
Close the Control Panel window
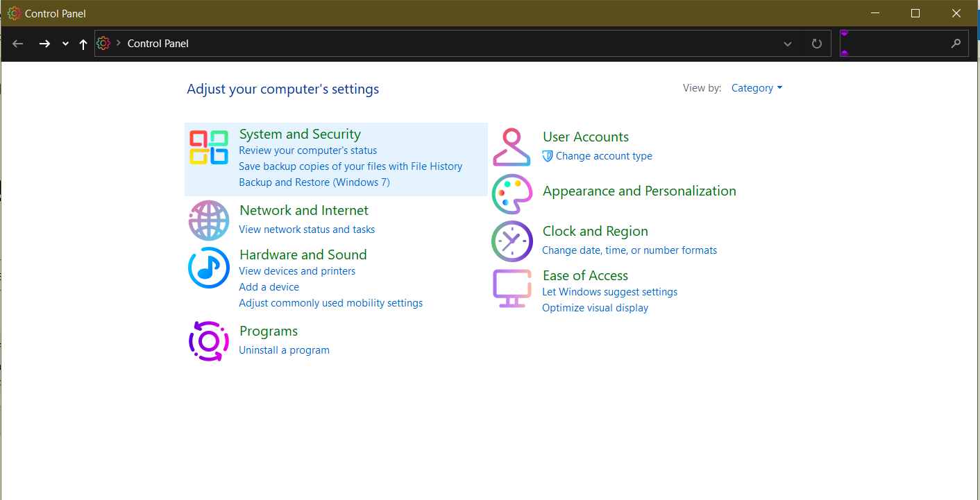pos(956,13)
